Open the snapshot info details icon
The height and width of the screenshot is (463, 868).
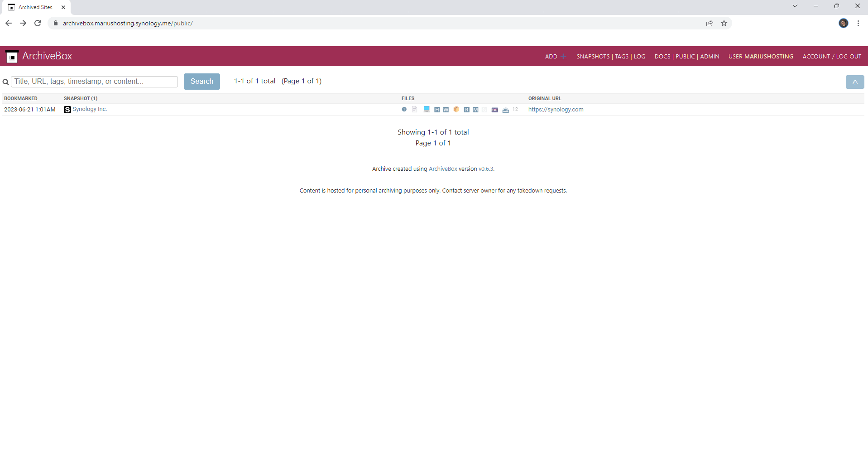pos(404,109)
